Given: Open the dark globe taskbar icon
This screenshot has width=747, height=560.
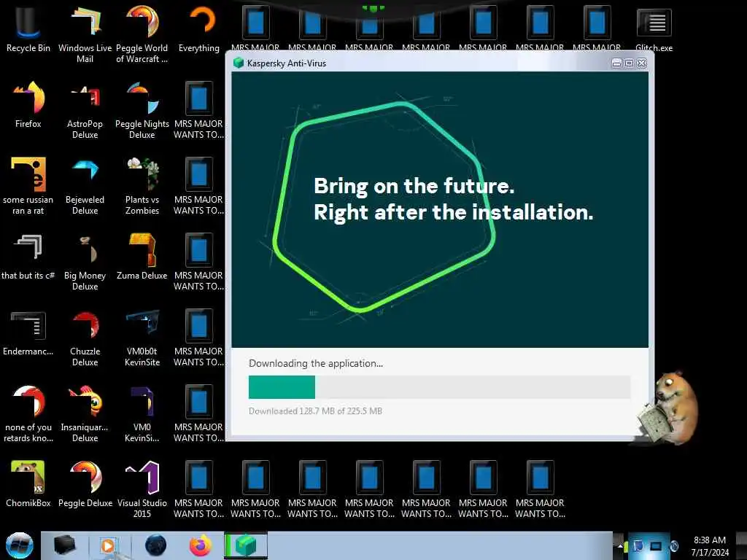Looking at the screenshot, I should coord(156,545).
